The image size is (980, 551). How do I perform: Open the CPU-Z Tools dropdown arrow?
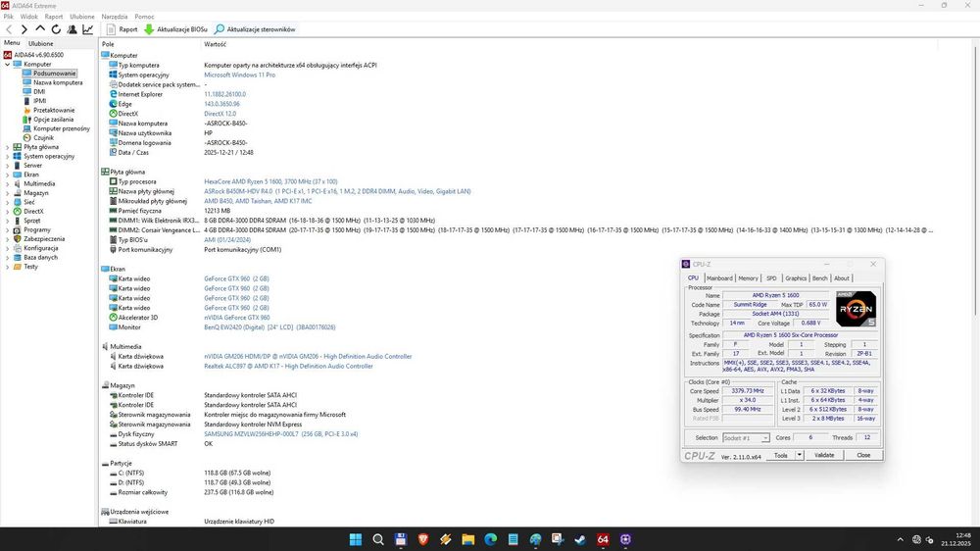(x=800, y=455)
